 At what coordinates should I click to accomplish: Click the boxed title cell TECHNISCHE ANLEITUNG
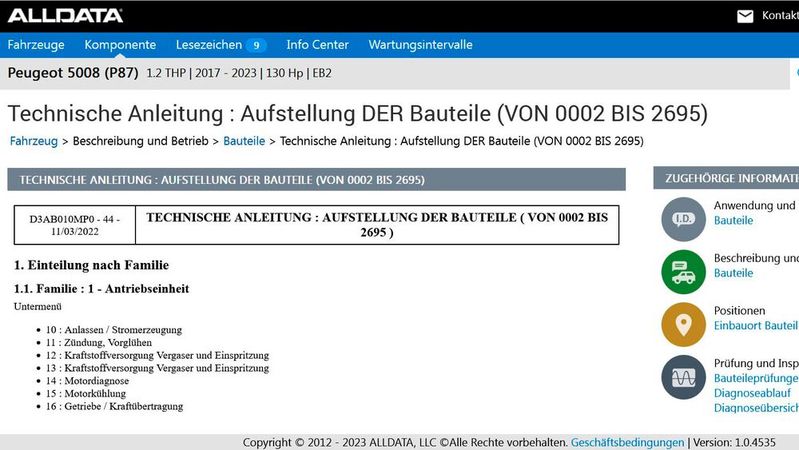pos(377,225)
